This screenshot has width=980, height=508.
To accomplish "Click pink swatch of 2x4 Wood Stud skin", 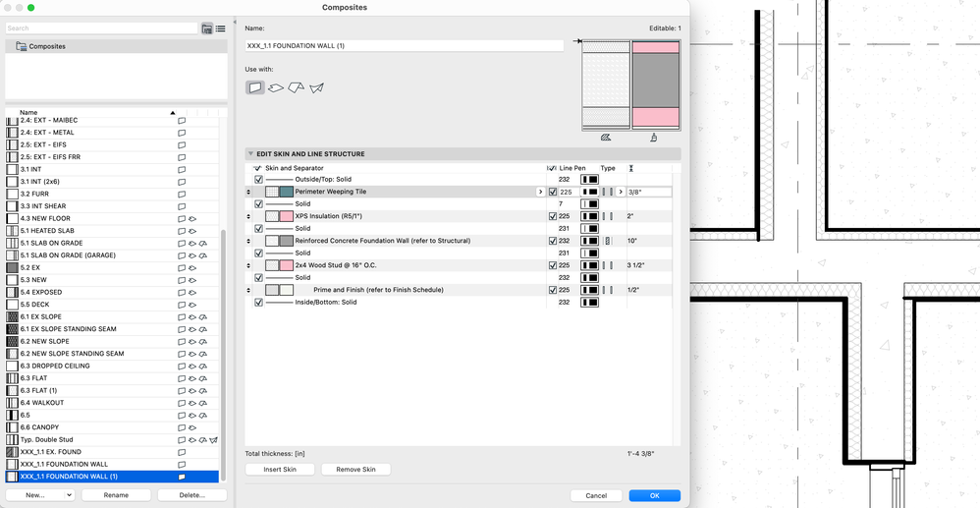I will point(287,265).
